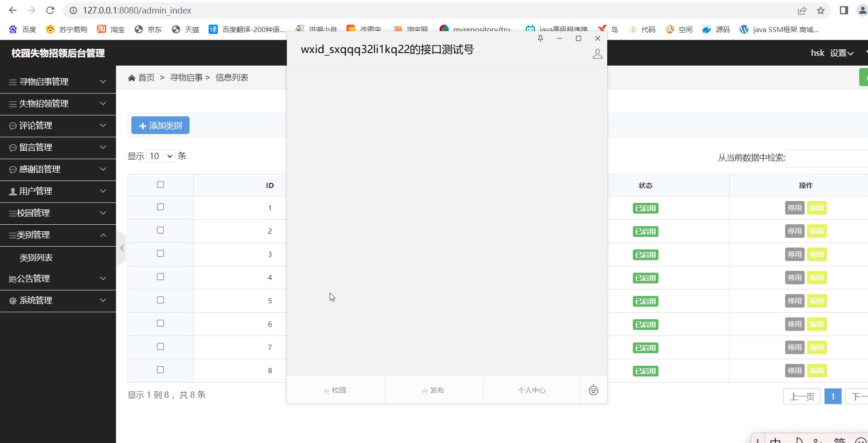Sort table by 状态 column header

click(x=645, y=185)
